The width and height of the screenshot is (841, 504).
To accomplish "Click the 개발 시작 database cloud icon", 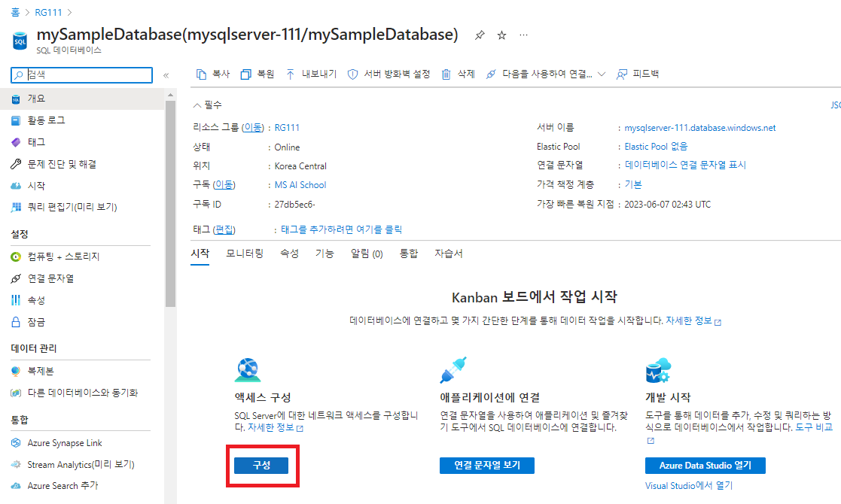I will pyautogui.click(x=658, y=370).
